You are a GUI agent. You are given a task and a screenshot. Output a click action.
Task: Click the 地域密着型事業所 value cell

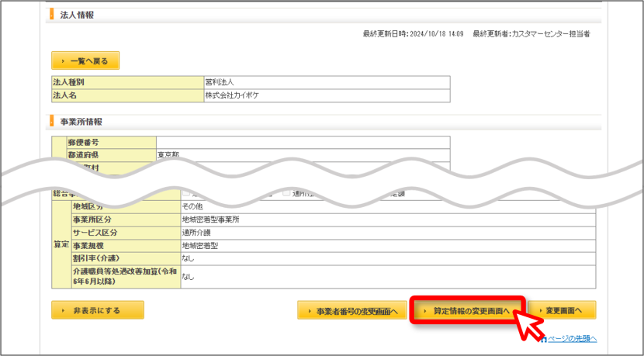388,219
